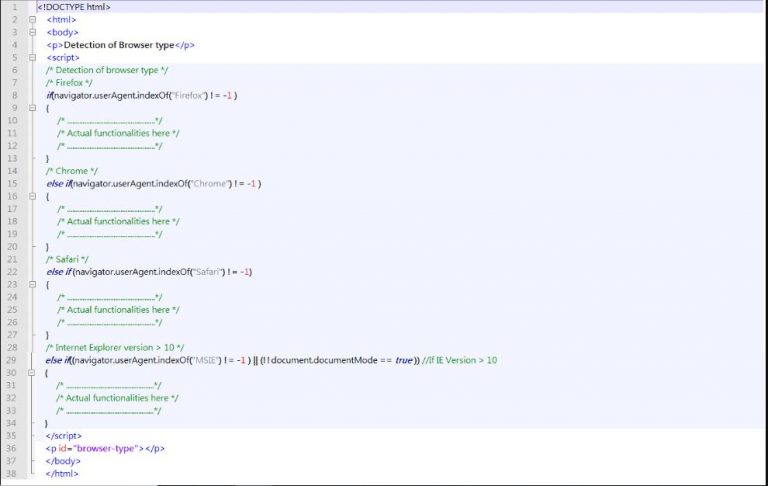Collapse the IE block fold marker on line 30
The image size is (768, 486).
tap(31, 372)
